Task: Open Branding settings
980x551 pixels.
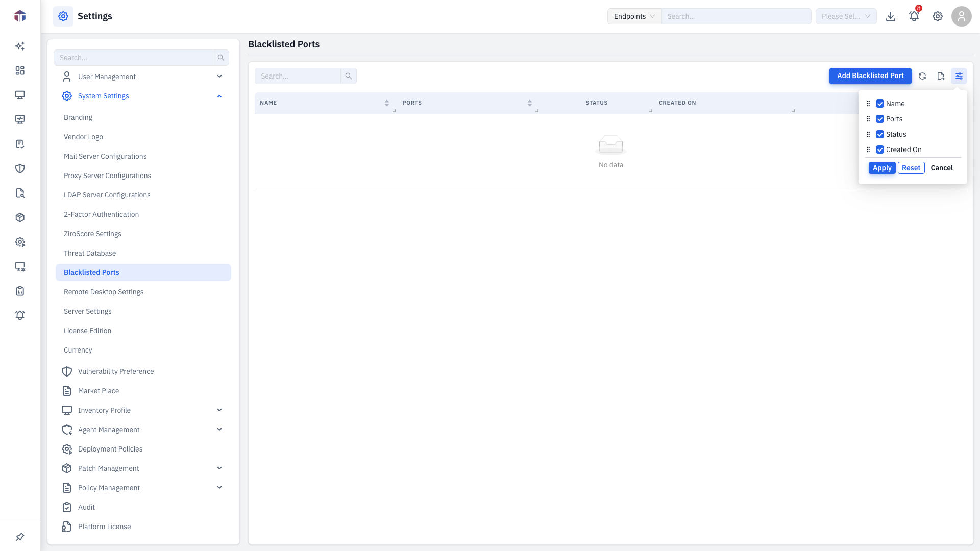Action: click(78, 117)
